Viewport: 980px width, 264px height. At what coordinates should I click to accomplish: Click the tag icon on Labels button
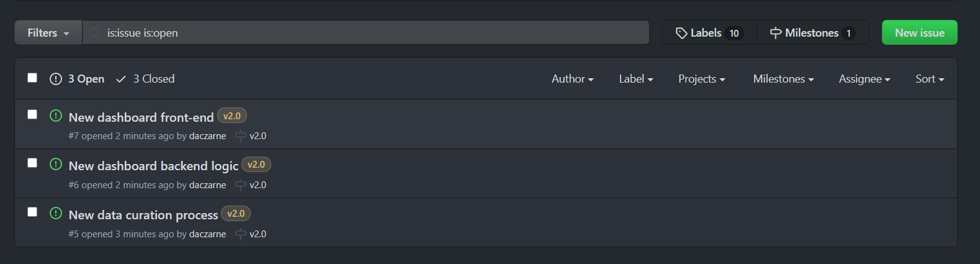coord(681,33)
